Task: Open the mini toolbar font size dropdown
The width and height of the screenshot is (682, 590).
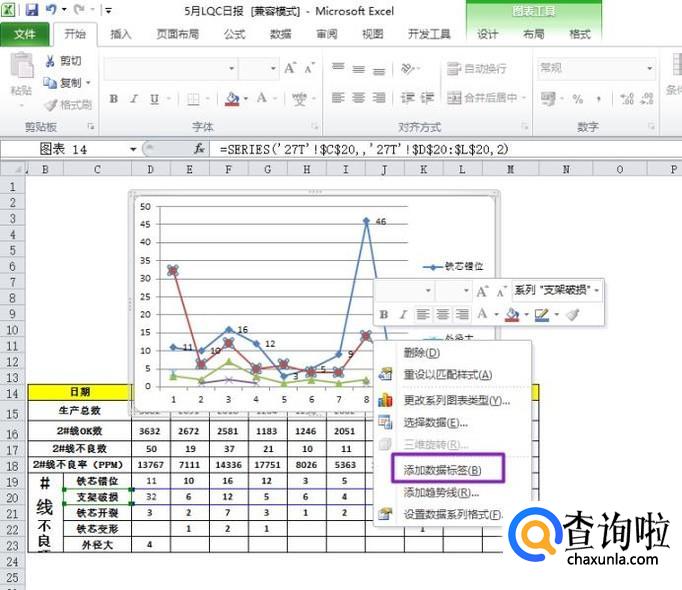Action: 466,290
